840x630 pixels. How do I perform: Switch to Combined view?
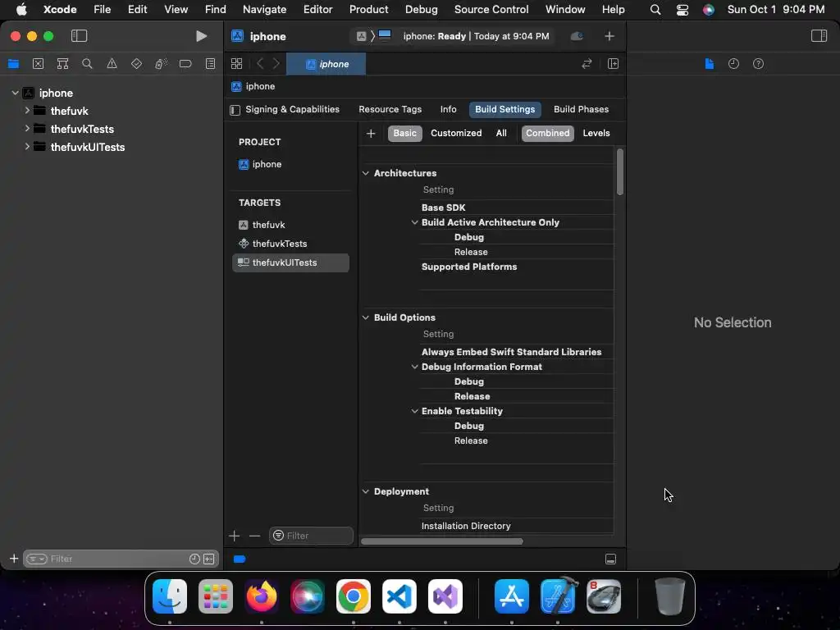click(x=547, y=134)
